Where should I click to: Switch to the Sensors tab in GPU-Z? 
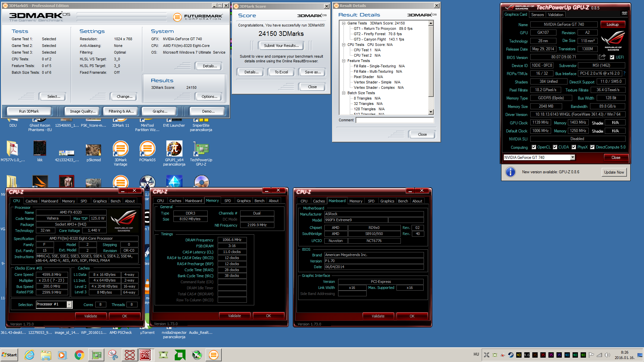pos(537,15)
